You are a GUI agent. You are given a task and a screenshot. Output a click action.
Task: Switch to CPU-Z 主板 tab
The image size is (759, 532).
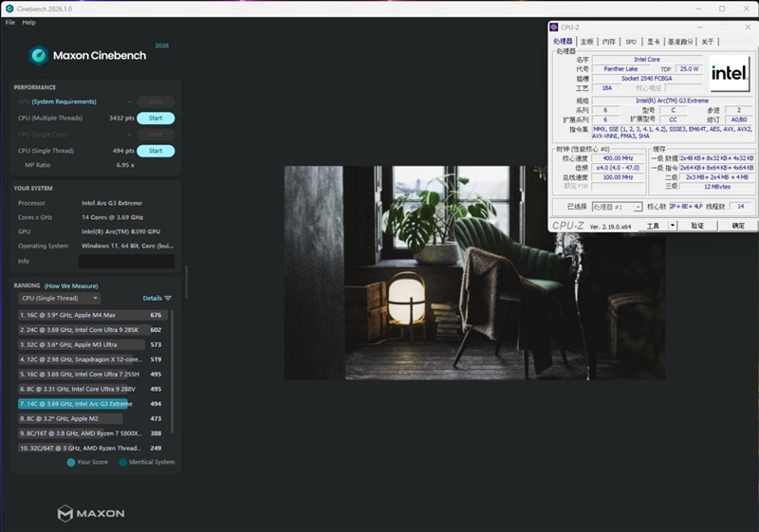[586, 42]
